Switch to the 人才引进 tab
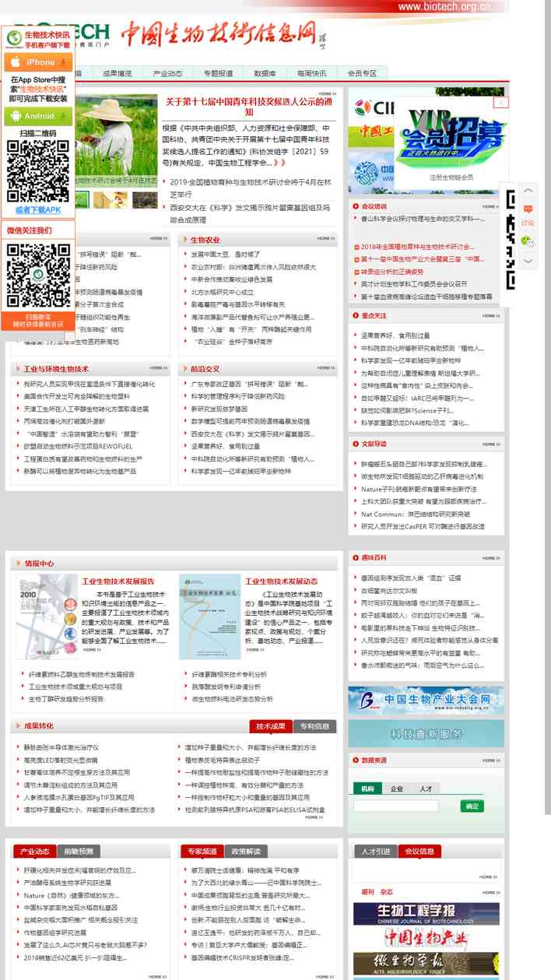 click(x=375, y=852)
